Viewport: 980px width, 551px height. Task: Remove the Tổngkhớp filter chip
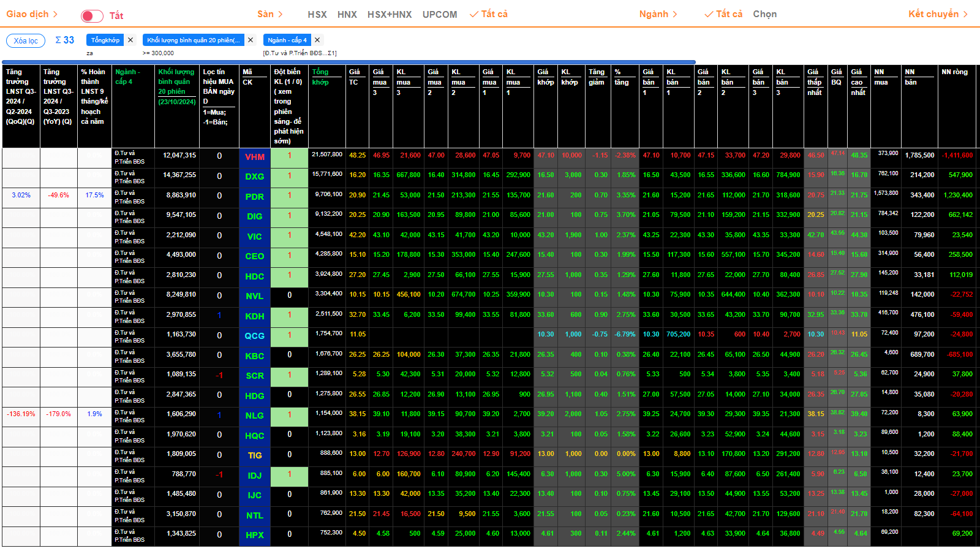point(130,40)
